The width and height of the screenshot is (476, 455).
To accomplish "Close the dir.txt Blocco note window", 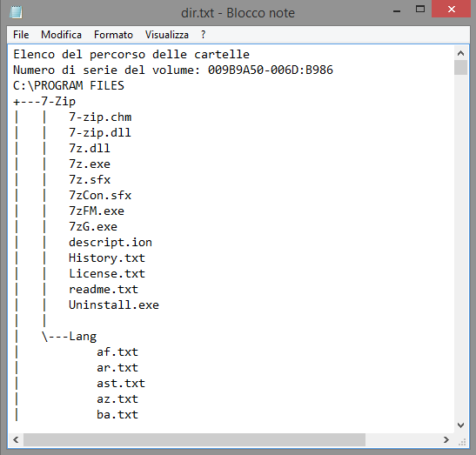I will tap(451, 10).
